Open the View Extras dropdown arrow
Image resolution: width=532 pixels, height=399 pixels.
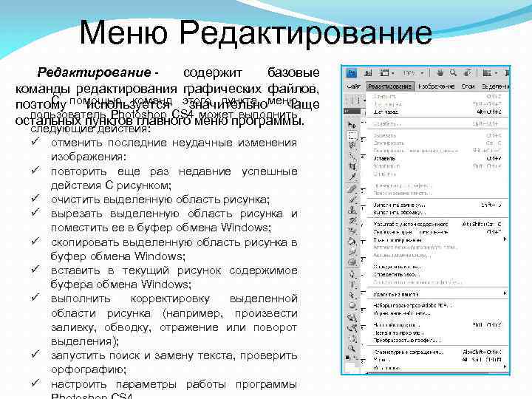click(393, 73)
